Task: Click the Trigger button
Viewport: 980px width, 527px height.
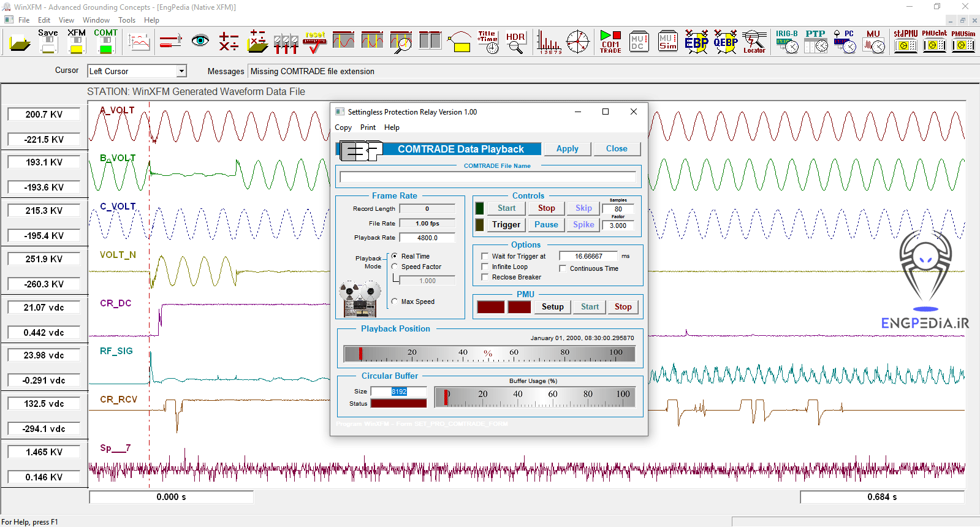Action: (506, 225)
